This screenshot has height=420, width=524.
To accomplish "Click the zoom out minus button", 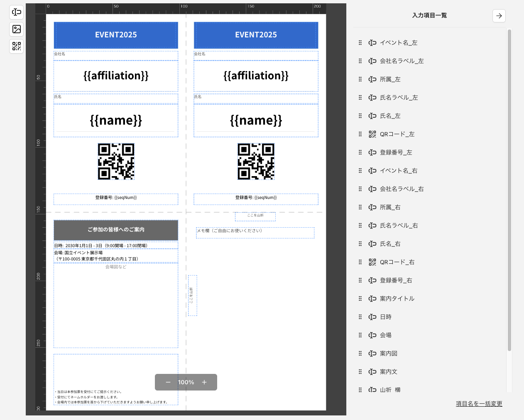I will pos(168,382).
